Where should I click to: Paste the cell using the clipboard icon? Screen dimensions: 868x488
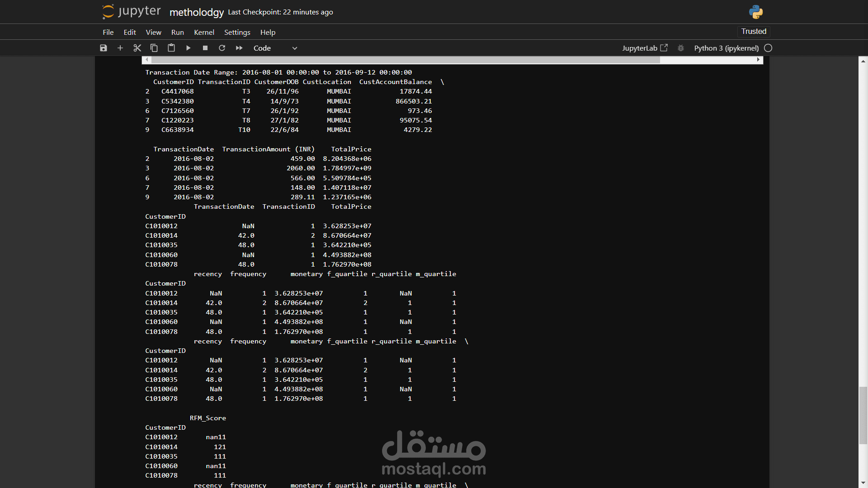pyautogui.click(x=171, y=48)
